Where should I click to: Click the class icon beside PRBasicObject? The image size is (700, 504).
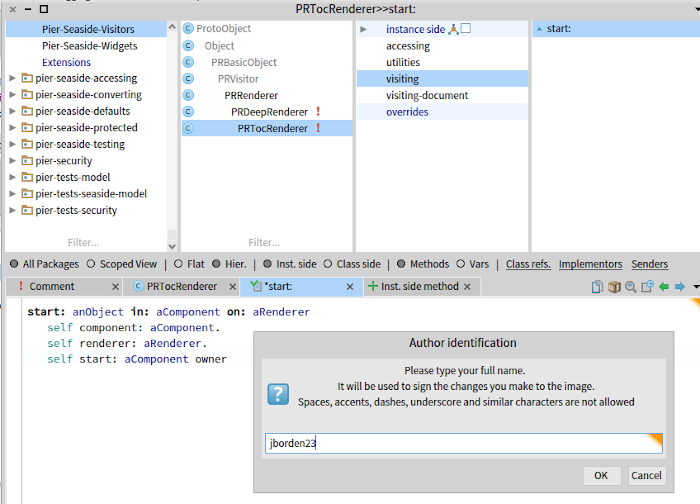pyautogui.click(x=188, y=62)
